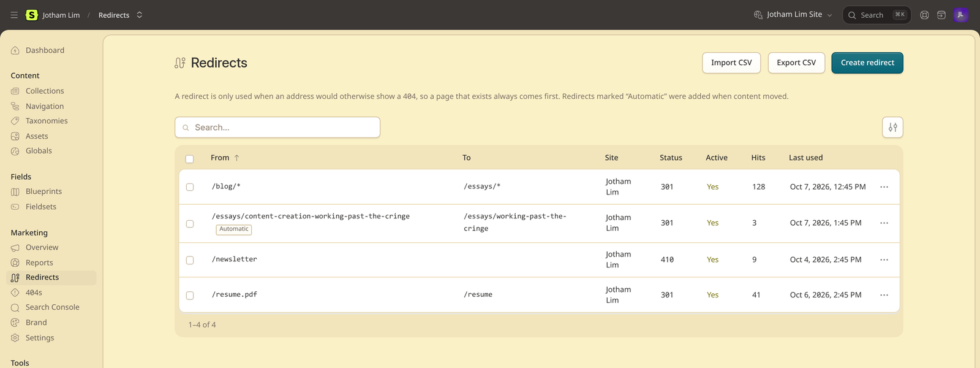The image size is (980, 368).
Task: Open the Redirects breadcrumb switcher arrows
Action: click(140, 15)
